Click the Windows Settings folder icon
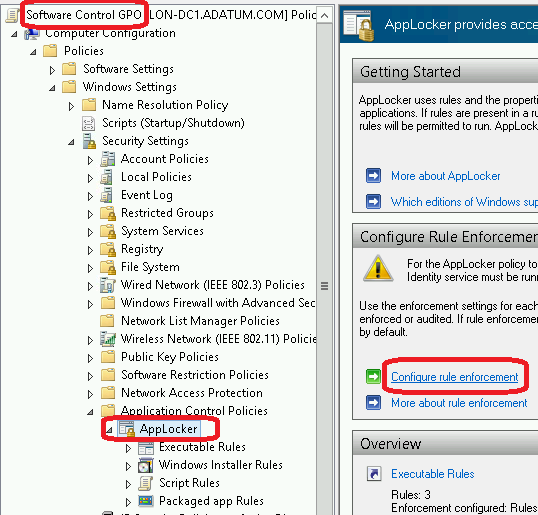538x515 pixels. [x=69, y=87]
